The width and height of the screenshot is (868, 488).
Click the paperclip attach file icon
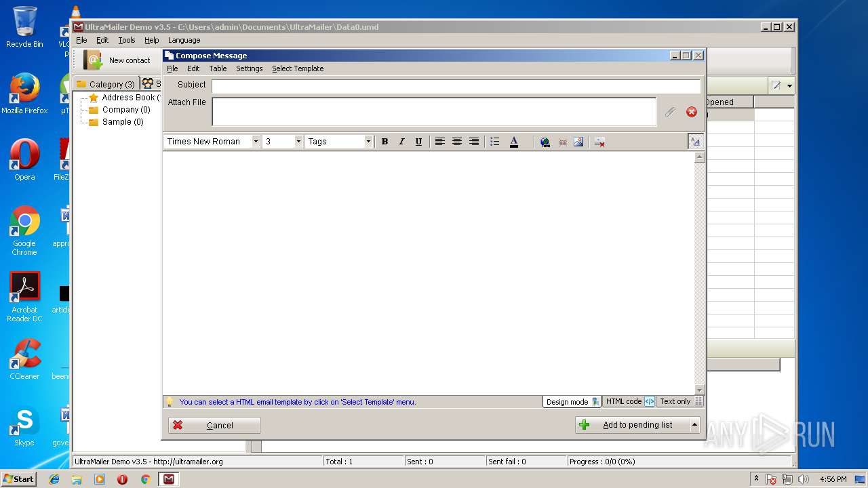coord(670,112)
